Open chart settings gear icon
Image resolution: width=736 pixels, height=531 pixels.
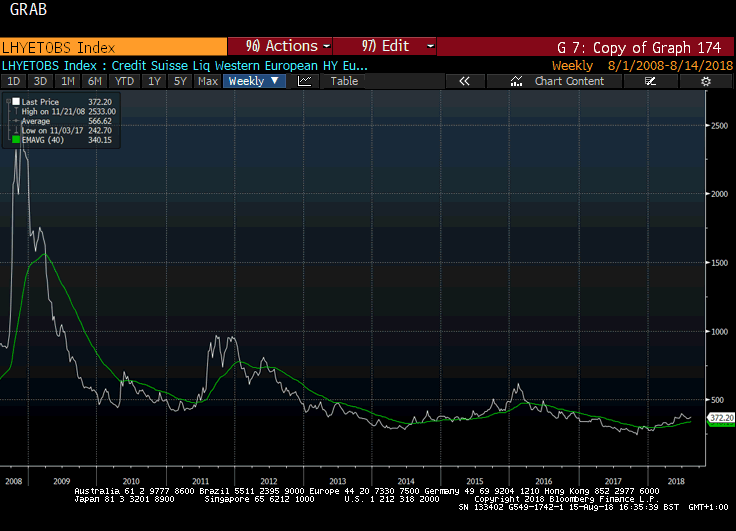click(706, 81)
